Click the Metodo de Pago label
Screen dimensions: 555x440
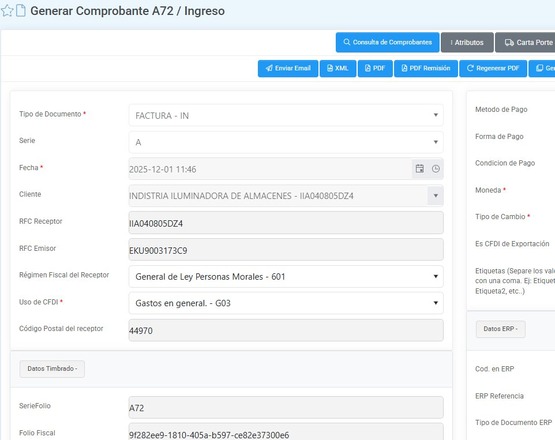point(501,109)
